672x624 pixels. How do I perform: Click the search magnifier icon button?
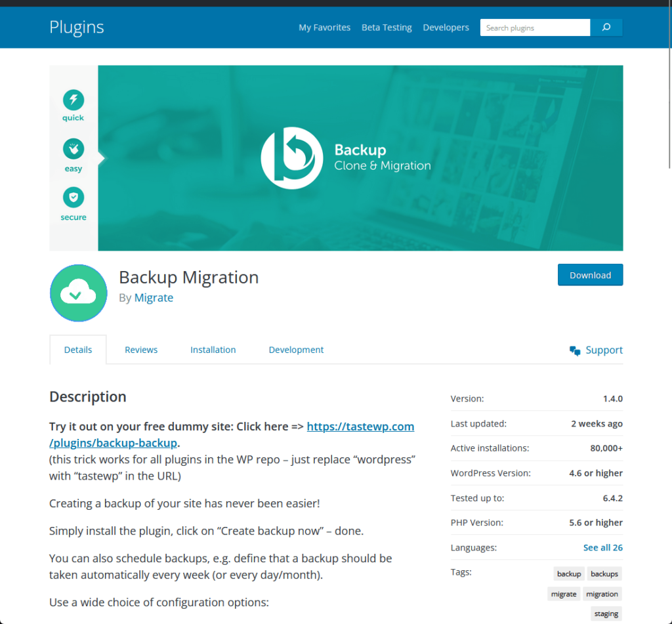point(606,28)
